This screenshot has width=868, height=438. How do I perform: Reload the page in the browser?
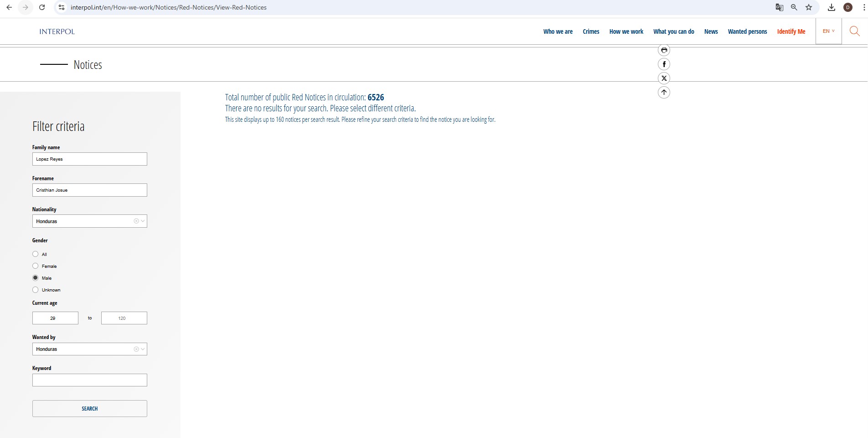point(42,7)
